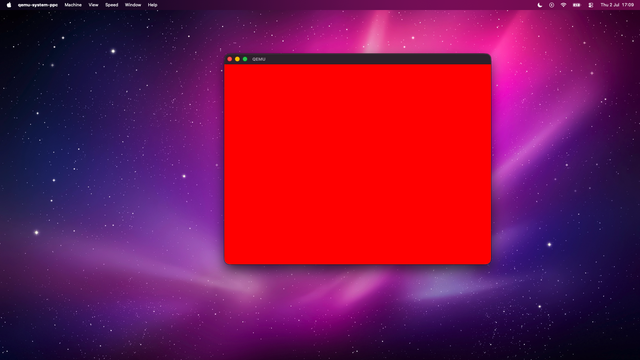
Task: Click the QEMU window title text
Action: (x=259, y=59)
